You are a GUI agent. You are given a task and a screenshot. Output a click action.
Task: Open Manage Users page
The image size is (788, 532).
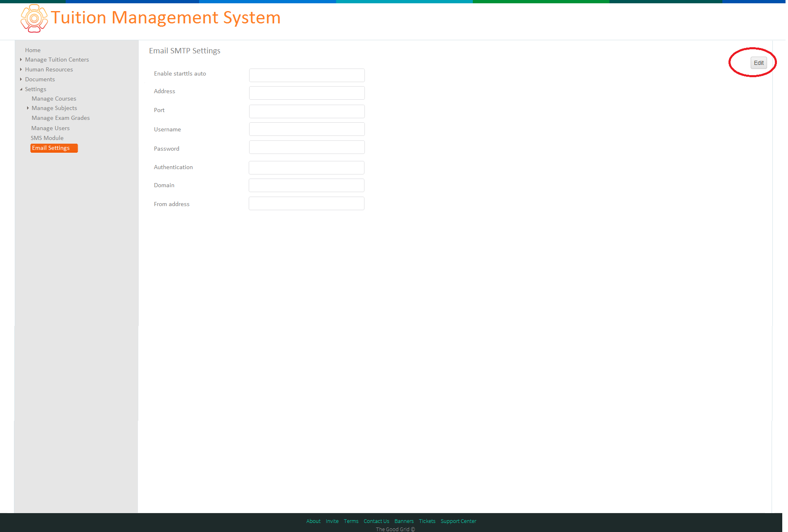point(50,128)
